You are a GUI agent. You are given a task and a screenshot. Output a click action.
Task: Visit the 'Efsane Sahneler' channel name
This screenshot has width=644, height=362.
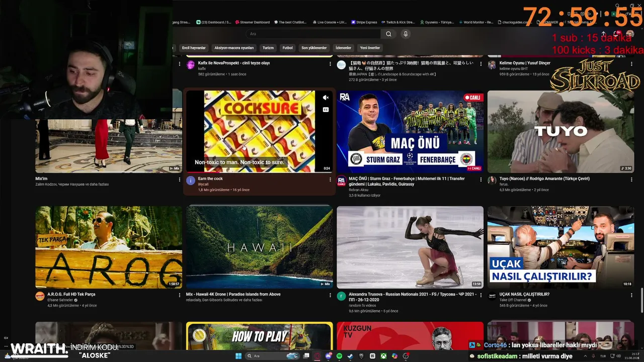pyautogui.click(x=60, y=300)
